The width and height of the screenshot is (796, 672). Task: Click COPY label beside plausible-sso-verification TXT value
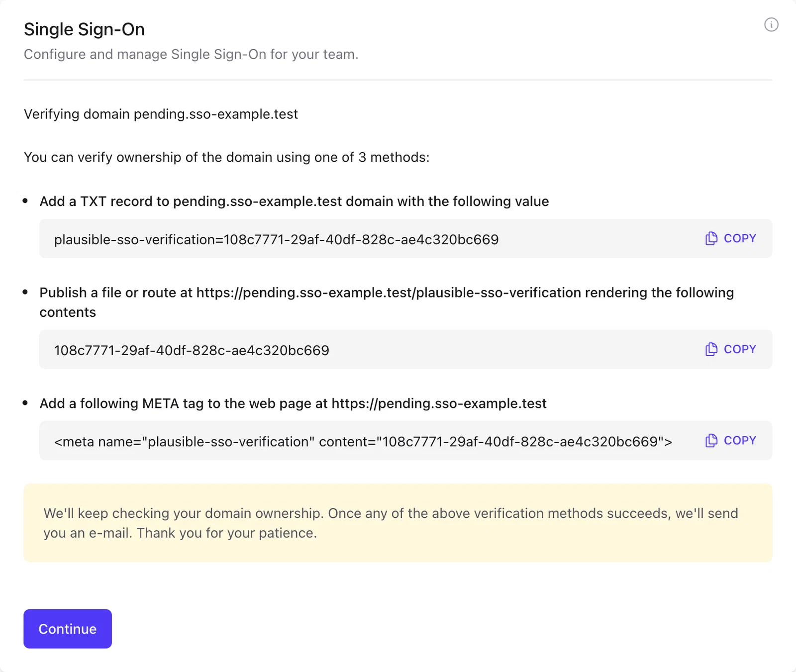pos(740,238)
